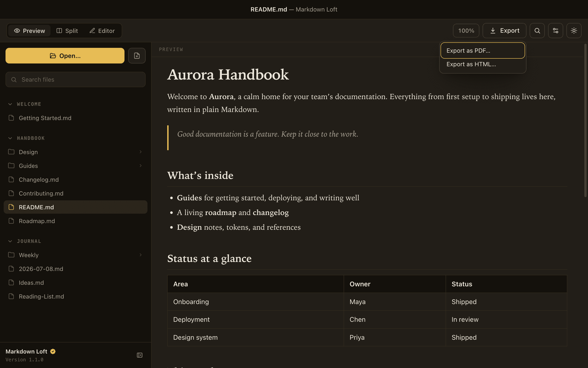
Task: Click the 100% zoom level button
Action: [466, 31]
